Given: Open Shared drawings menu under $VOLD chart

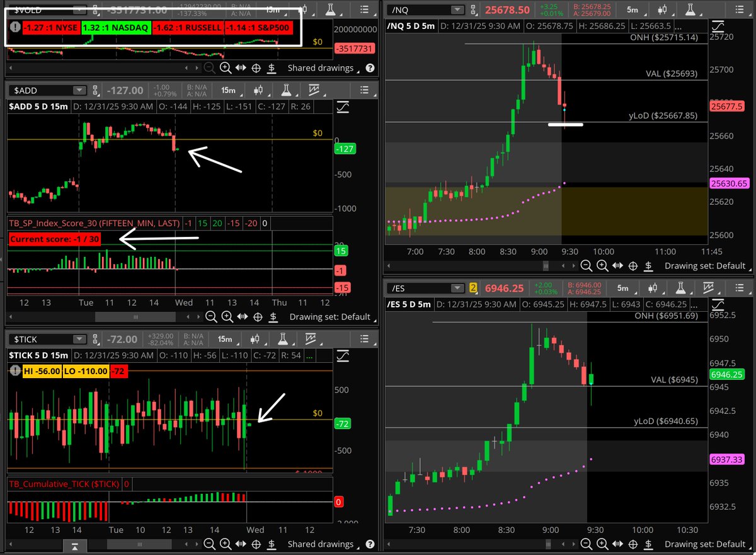Looking at the screenshot, I should (x=324, y=68).
